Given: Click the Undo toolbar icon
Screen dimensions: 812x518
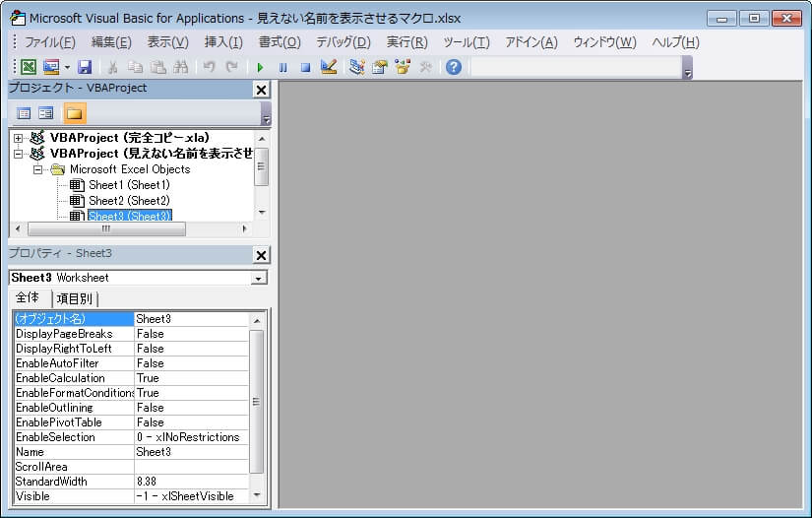Looking at the screenshot, I should [x=210, y=67].
